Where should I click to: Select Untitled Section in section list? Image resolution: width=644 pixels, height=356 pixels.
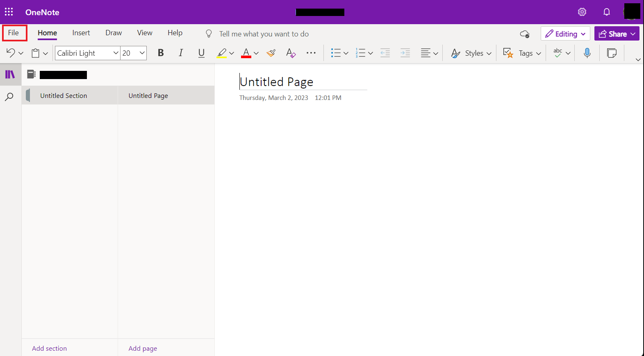coord(70,95)
